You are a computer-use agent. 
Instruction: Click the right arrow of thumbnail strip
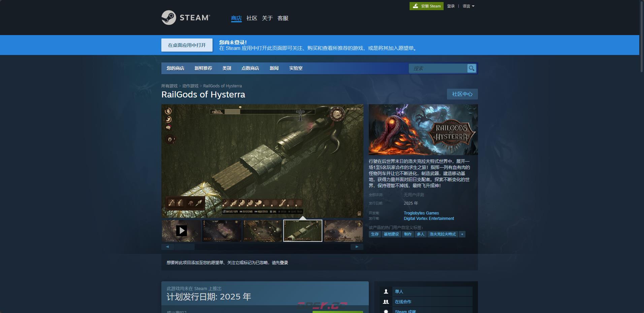(357, 247)
